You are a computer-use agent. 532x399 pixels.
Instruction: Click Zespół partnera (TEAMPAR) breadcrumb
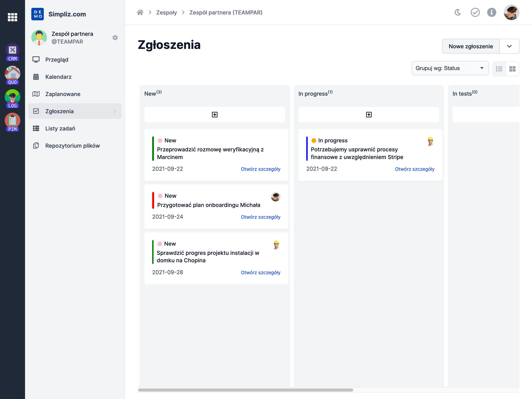(x=226, y=13)
